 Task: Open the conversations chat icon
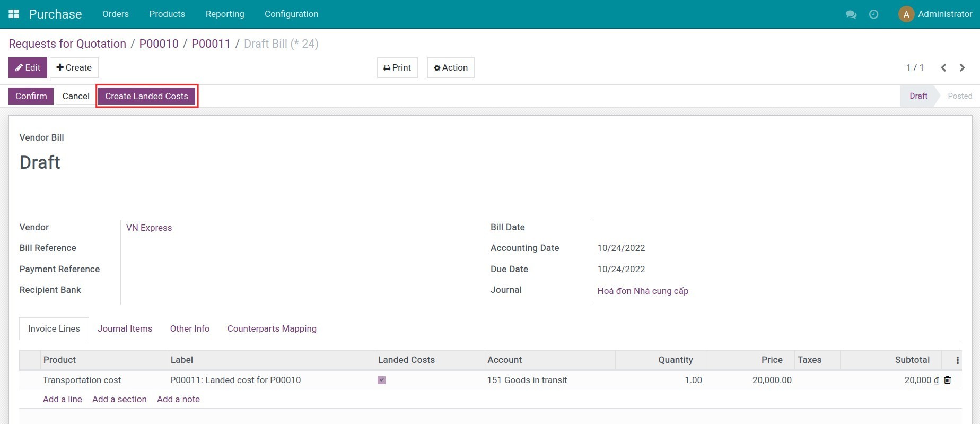(x=851, y=14)
